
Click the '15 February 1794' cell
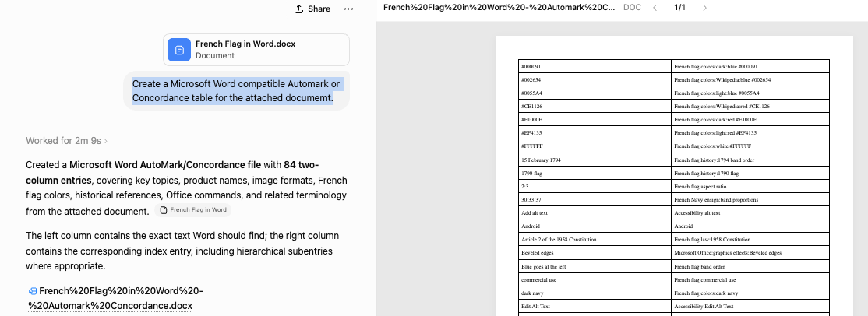point(595,160)
